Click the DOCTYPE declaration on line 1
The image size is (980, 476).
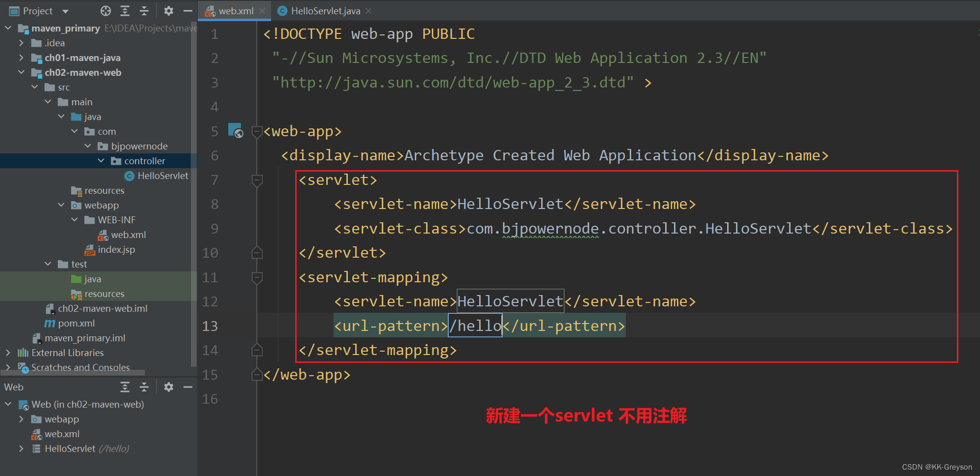369,34
